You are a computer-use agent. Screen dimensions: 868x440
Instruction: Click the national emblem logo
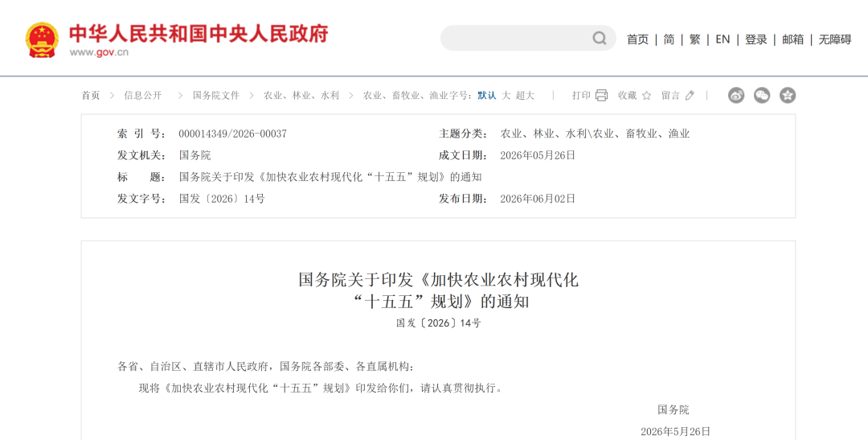point(42,40)
